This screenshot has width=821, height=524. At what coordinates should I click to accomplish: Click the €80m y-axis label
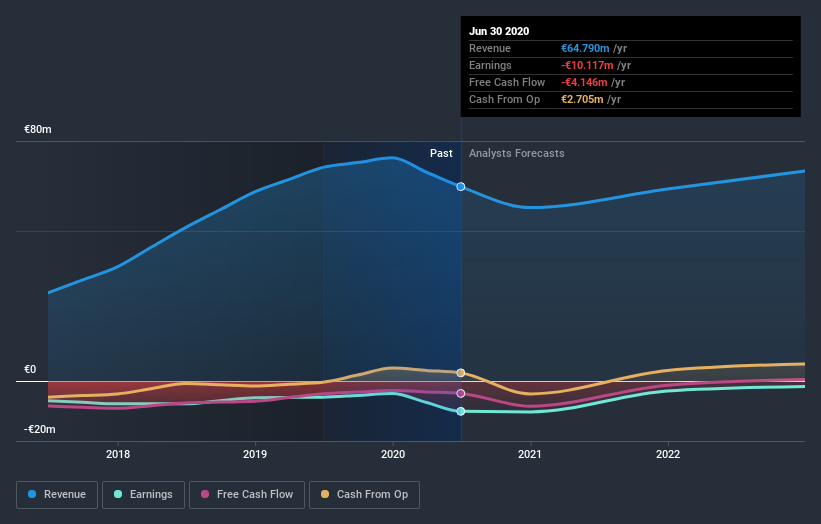pyautogui.click(x=38, y=129)
